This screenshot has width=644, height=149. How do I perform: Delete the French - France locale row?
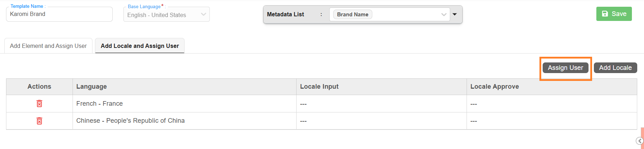(39, 104)
